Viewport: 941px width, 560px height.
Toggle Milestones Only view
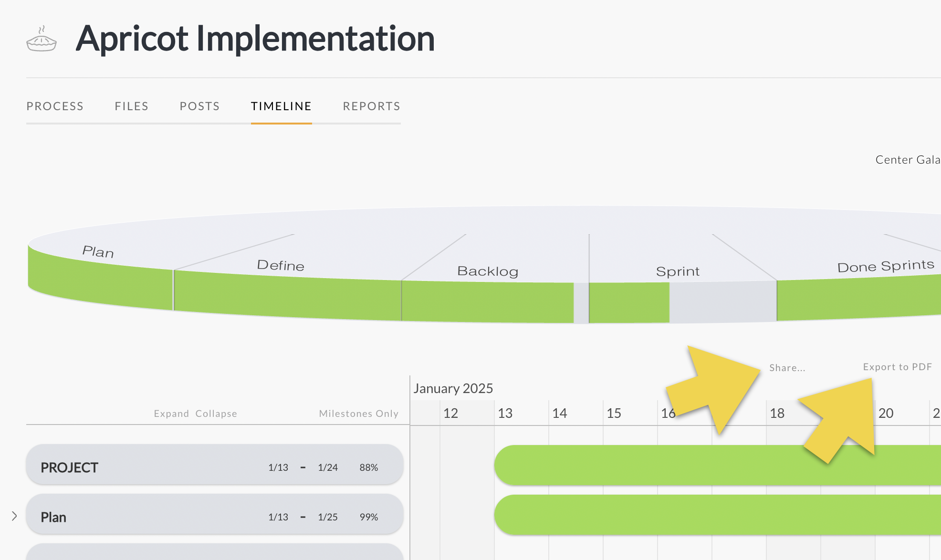[x=358, y=414]
